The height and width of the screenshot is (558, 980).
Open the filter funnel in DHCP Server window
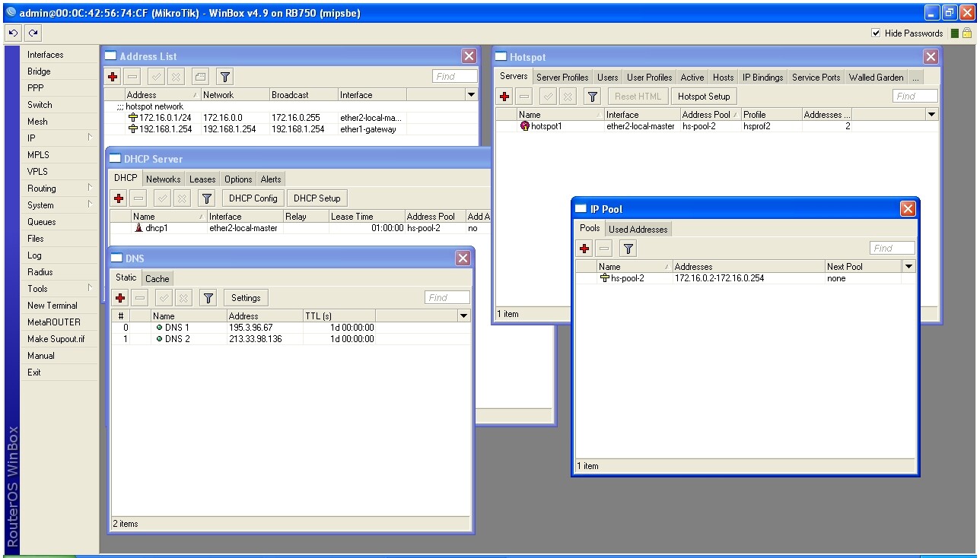tap(206, 198)
